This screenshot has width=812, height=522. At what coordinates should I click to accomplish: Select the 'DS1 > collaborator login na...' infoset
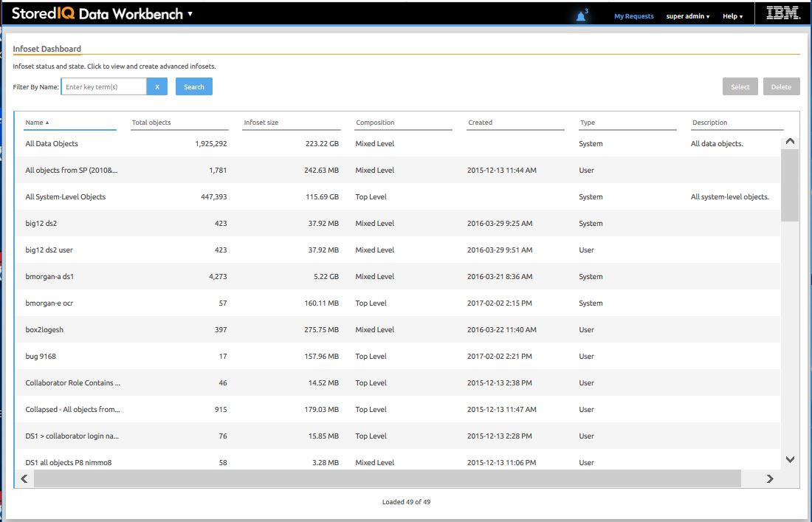coord(397,436)
